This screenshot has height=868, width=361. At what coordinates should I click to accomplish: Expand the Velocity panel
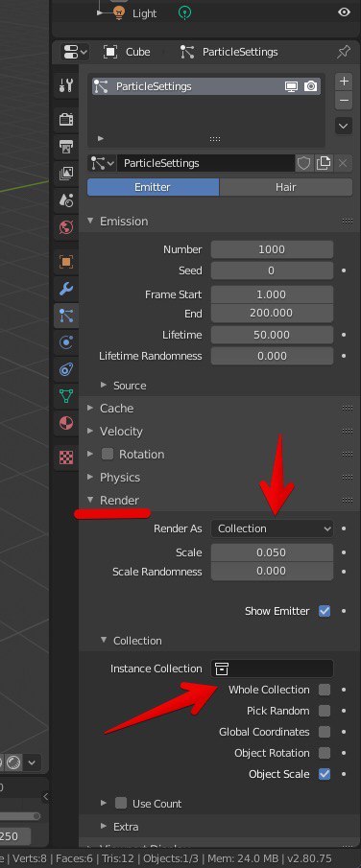tap(90, 432)
